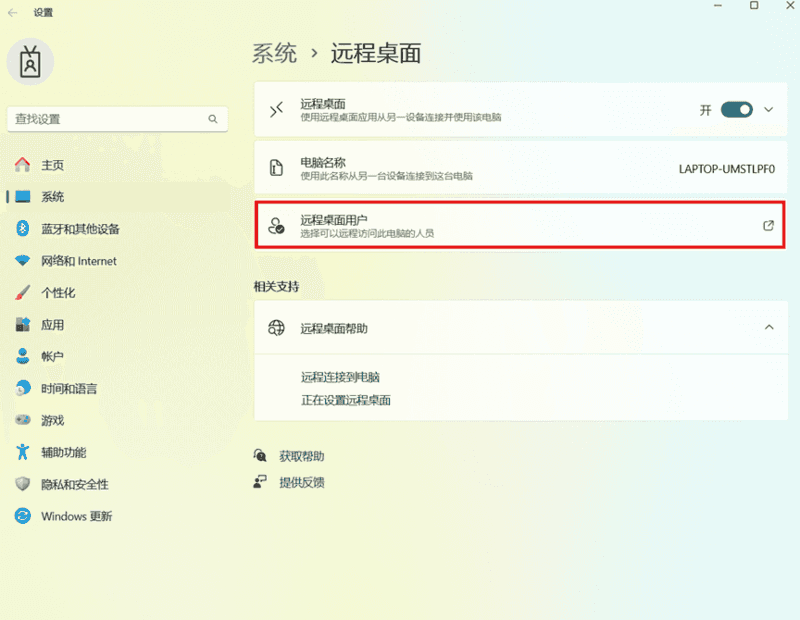
Task: Click the 帐户 person icon
Action: [22, 356]
